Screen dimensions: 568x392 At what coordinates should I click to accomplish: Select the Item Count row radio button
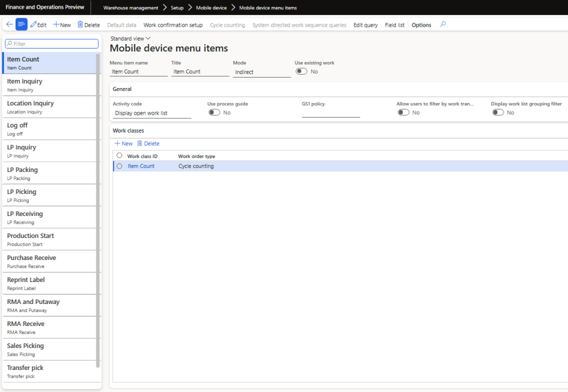click(119, 166)
